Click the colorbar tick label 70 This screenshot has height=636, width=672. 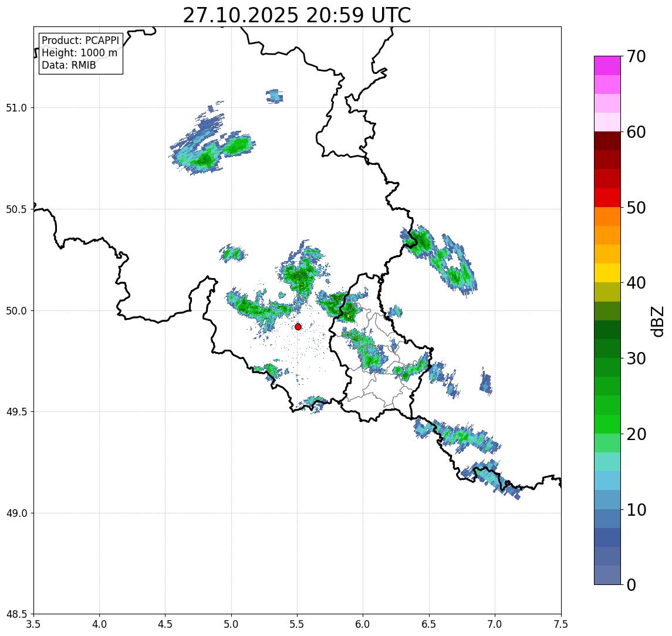click(x=636, y=56)
